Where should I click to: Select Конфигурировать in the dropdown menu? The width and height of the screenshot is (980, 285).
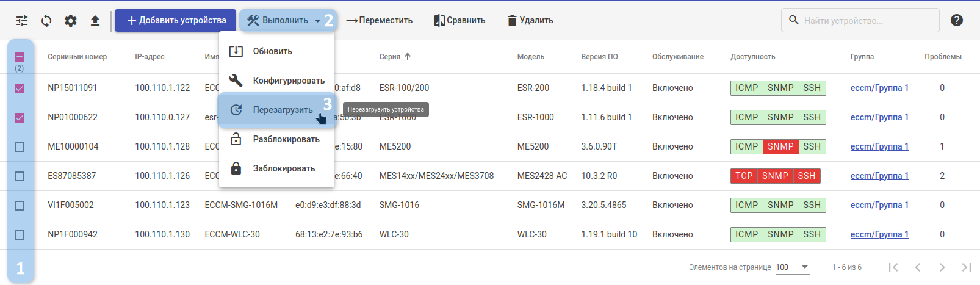pyautogui.click(x=288, y=81)
